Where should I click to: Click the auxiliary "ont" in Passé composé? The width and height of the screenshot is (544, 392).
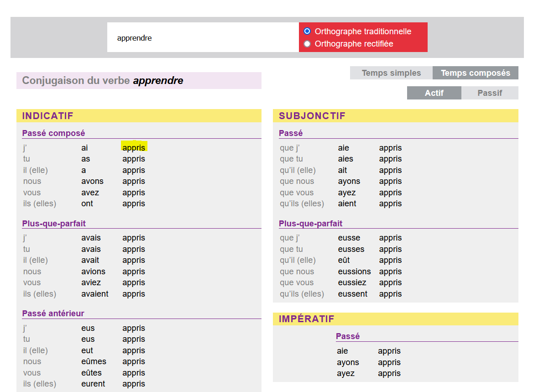click(87, 204)
